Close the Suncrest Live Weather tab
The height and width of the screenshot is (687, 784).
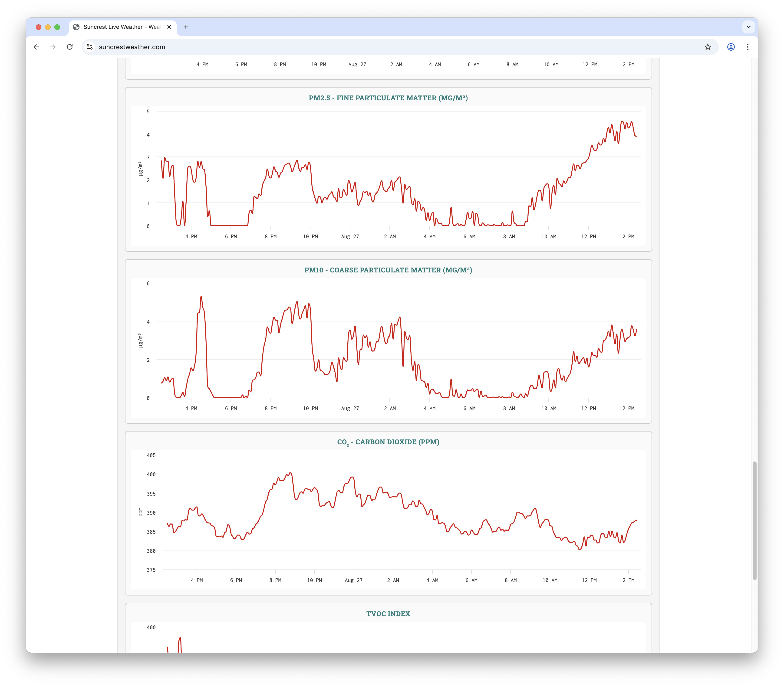(169, 27)
